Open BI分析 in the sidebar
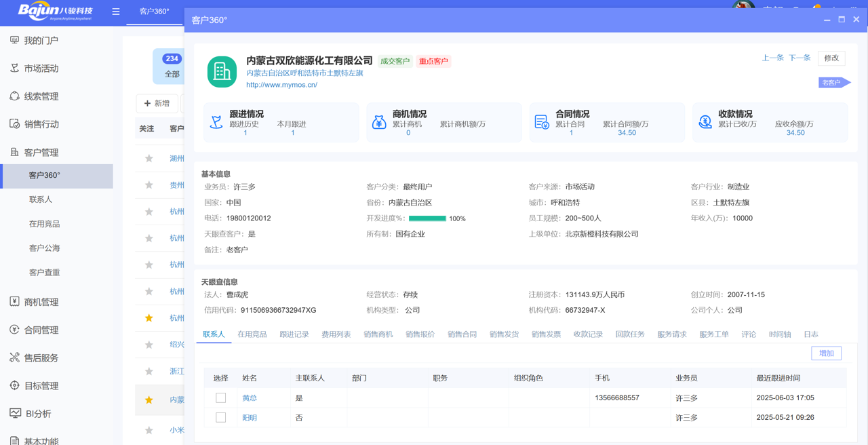Screen dimensions: 868x445 37,414
